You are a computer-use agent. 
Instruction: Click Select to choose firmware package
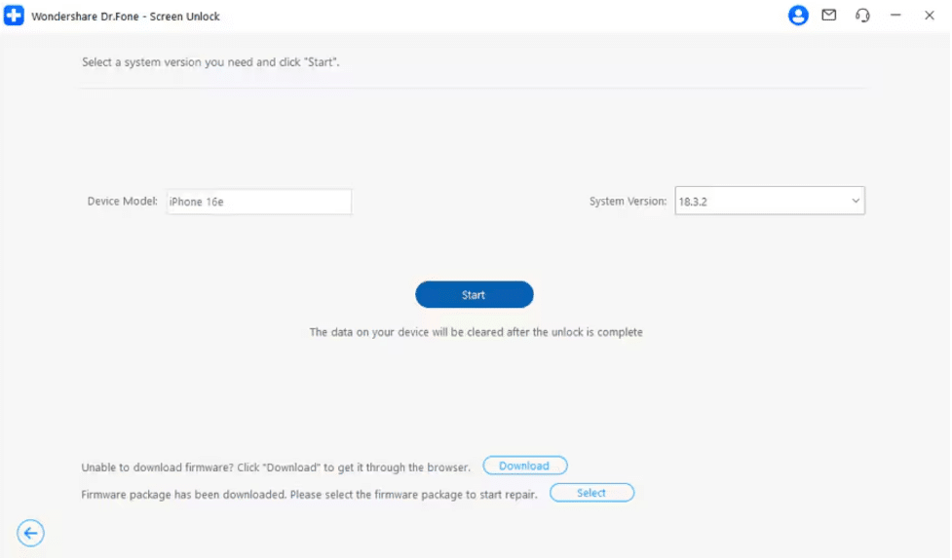click(592, 493)
